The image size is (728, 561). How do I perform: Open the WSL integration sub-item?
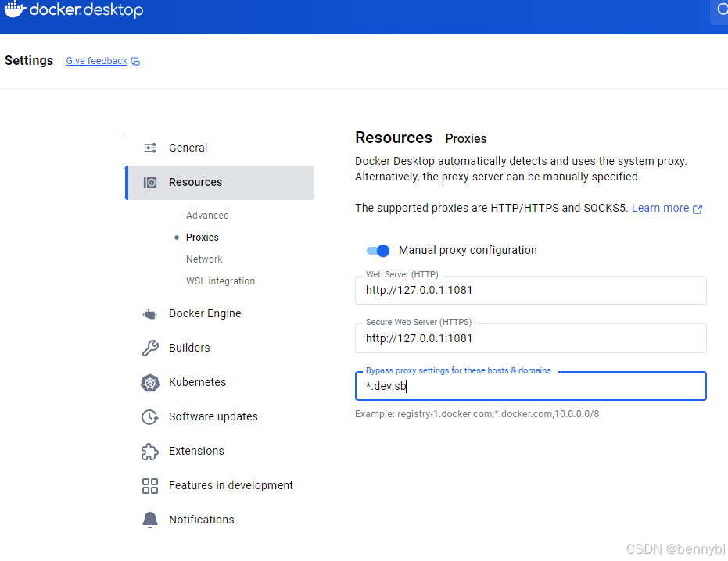click(220, 281)
